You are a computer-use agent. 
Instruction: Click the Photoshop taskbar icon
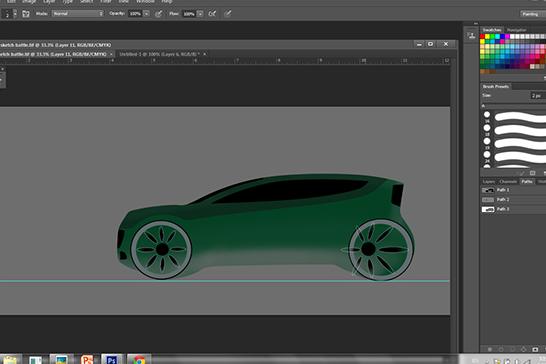click(111, 359)
